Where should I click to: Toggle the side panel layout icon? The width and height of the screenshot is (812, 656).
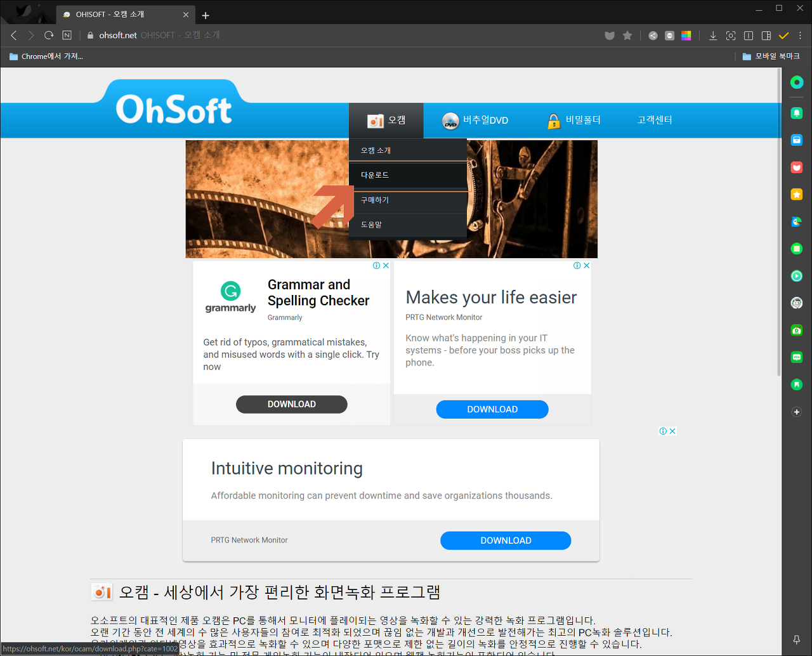pos(766,36)
